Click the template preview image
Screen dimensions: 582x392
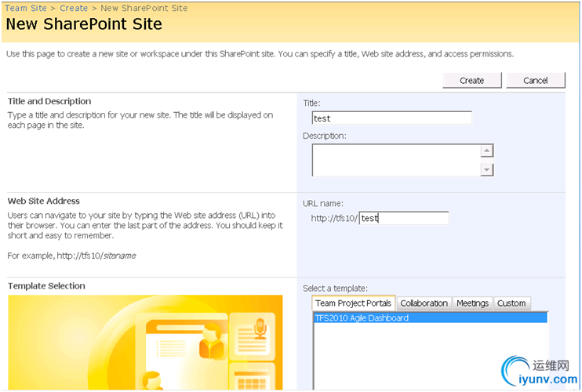coord(145,343)
